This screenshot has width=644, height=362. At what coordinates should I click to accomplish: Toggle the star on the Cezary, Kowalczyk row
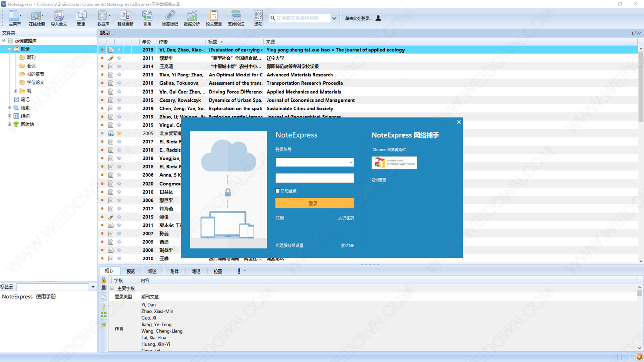click(119, 100)
